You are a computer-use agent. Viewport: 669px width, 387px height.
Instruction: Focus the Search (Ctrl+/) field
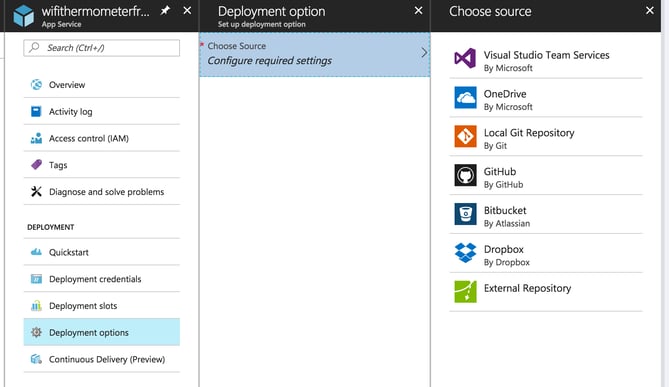click(102, 48)
